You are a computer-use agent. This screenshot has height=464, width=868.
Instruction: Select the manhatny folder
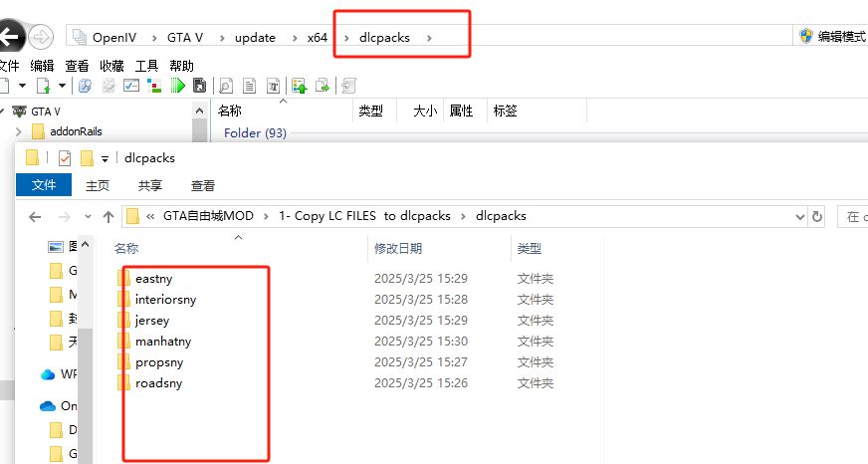[x=163, y=342]
